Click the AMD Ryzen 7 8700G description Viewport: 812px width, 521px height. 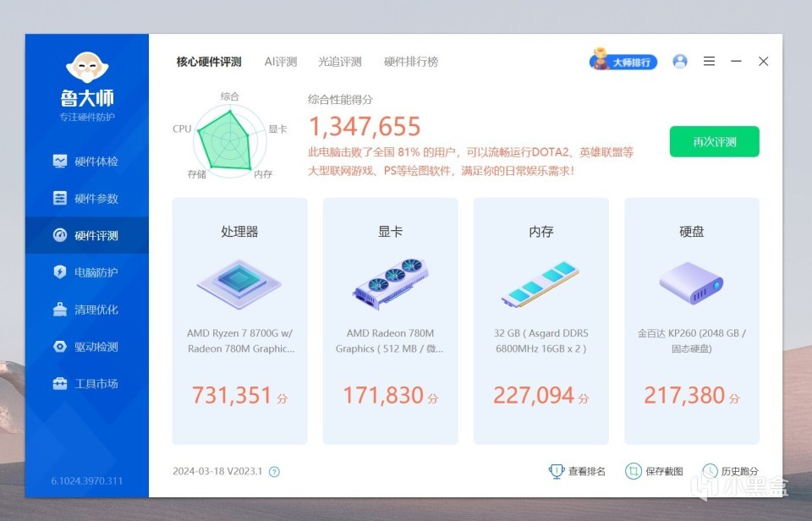pyautogui.click(x=239, y=341)
